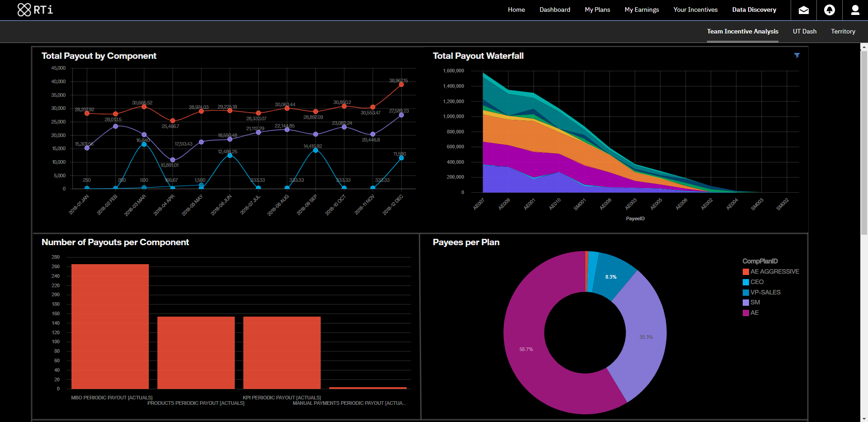Toggle AE AGGRESSIVE visibility in the legend
This screenshot has height=422, width=868.
click(745, 271)
